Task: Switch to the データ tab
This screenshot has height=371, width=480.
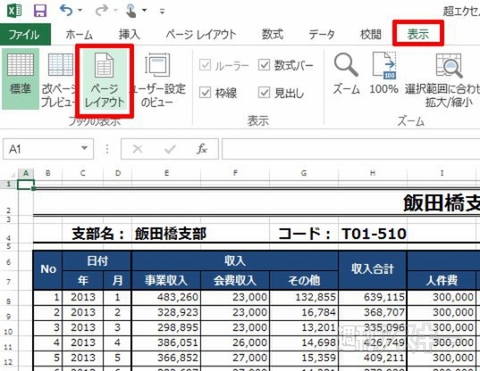Action: [322, 34]
